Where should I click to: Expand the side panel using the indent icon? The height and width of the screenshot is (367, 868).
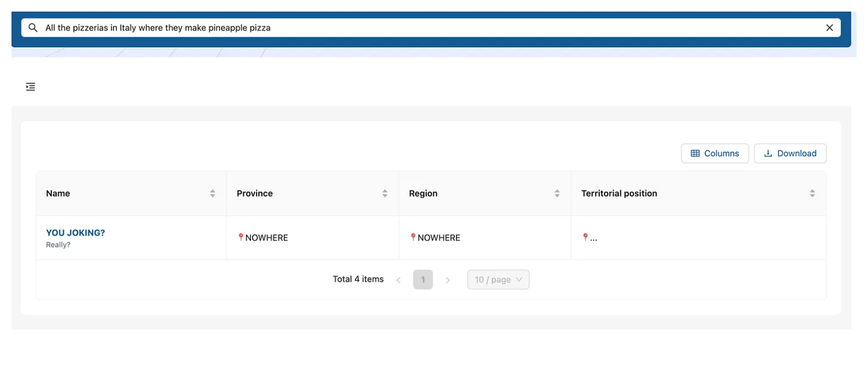pyautogui.click(x=30, y=87)
